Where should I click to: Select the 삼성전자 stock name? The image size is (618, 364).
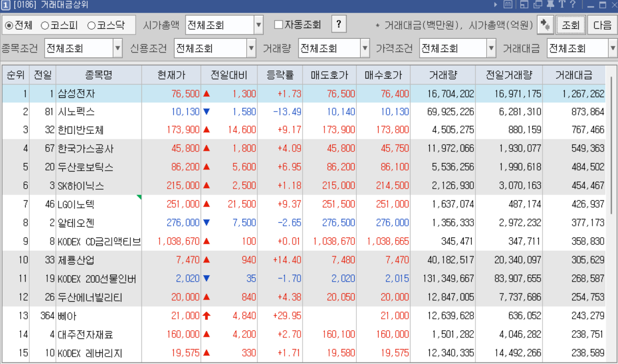[77, 94]
